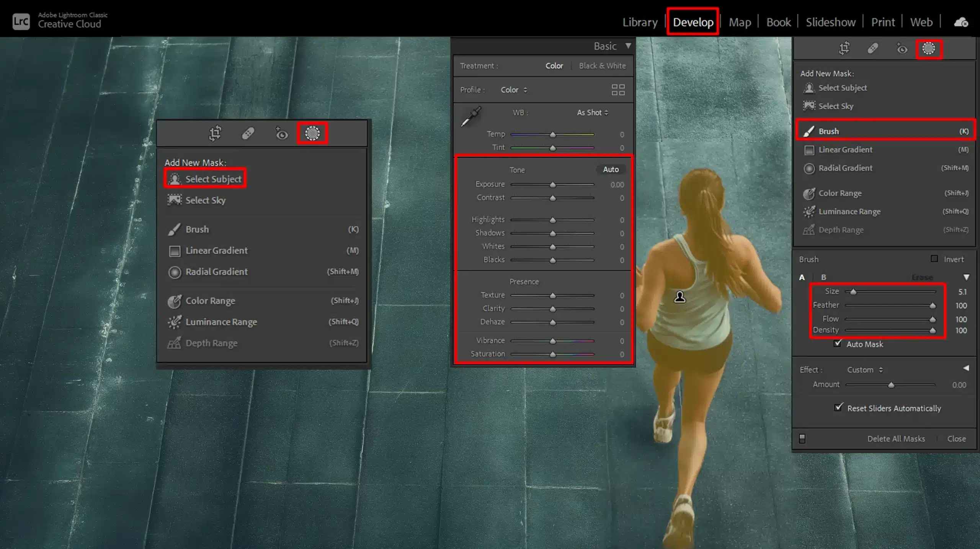
Task: Click the Delete All Masks button
Action: [x=896, y=438]
